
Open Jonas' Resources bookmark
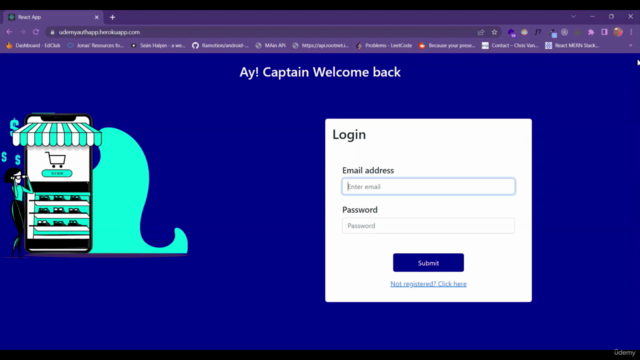(x=95, y=45)
